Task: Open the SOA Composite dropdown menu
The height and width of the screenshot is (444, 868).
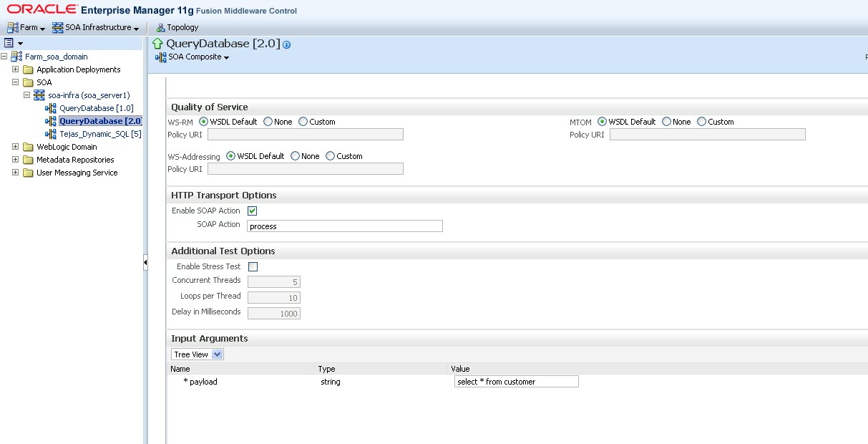Action: coord(192,57)
